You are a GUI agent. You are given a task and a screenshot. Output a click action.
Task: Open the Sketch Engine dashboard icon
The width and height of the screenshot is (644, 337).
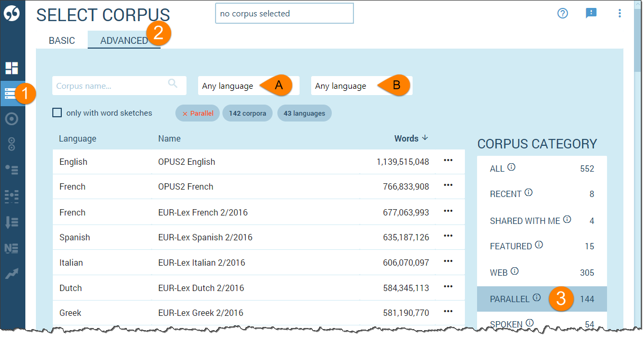(13, 68)
